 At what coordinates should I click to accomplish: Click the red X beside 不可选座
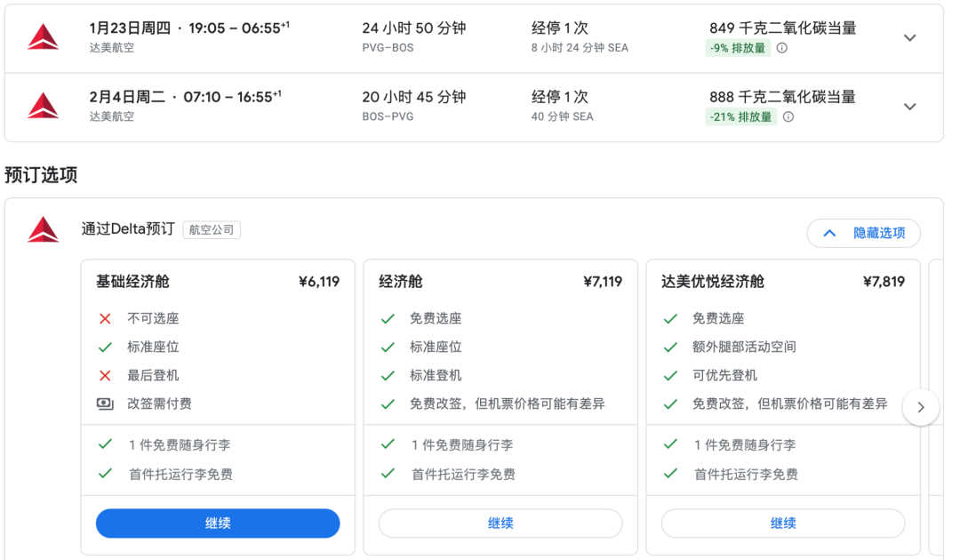point(105,318)
